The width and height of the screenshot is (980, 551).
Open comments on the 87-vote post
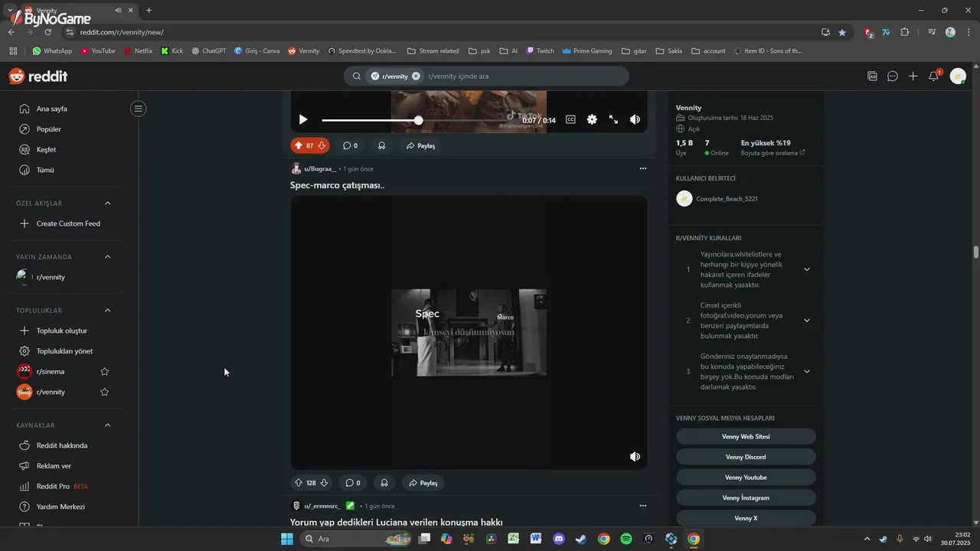click(350, 145)
